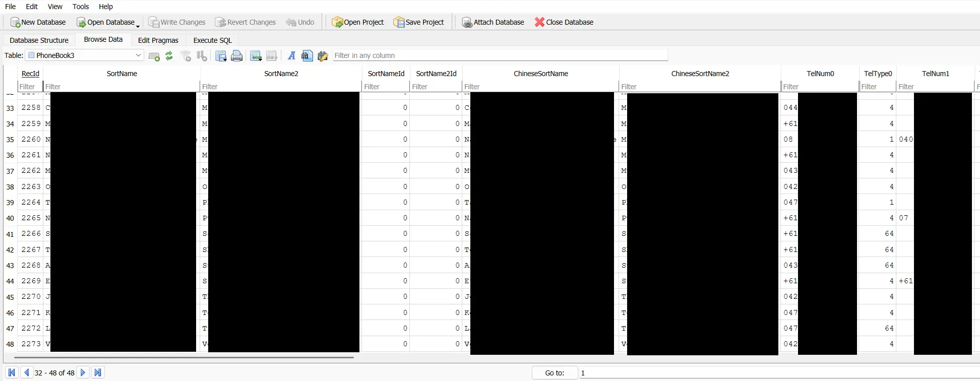980x381 pixels.
Task: Open find in table binoculars icon
Action: coord(307,56)
